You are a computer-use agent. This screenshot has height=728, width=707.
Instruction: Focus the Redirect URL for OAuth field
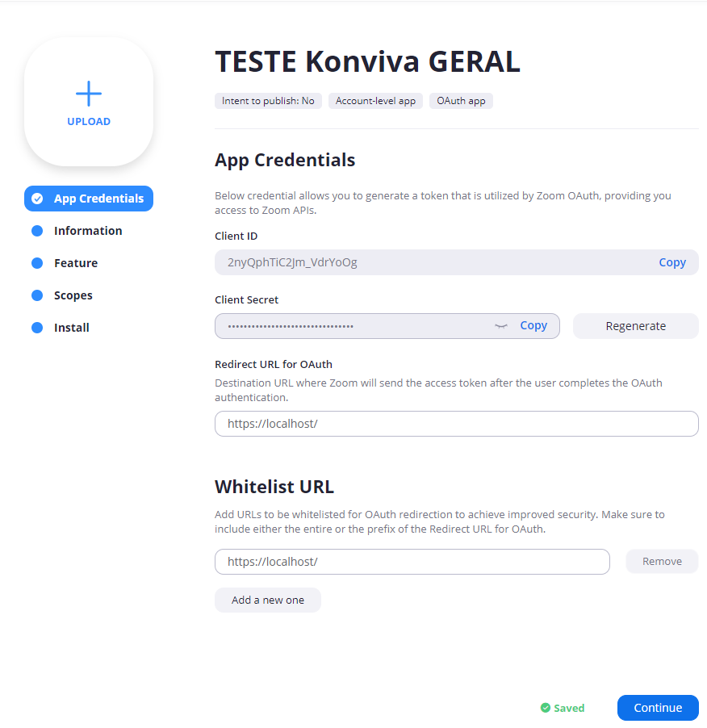pos(457,424)
